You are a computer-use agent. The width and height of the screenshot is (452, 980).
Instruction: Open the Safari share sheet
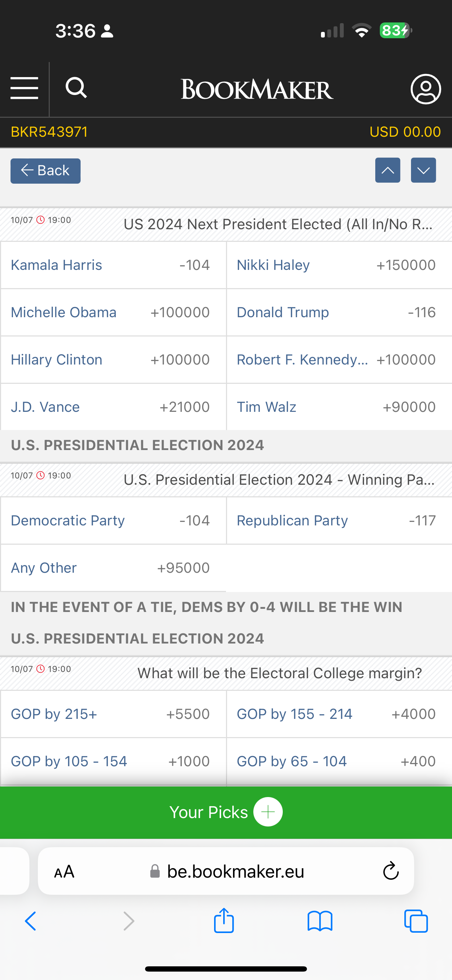pos(224,920)
